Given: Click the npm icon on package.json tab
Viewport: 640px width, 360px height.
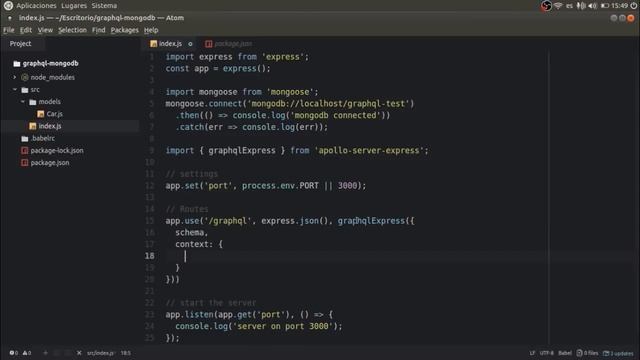Looking at the screenshot, I should [x=209, y=44].
